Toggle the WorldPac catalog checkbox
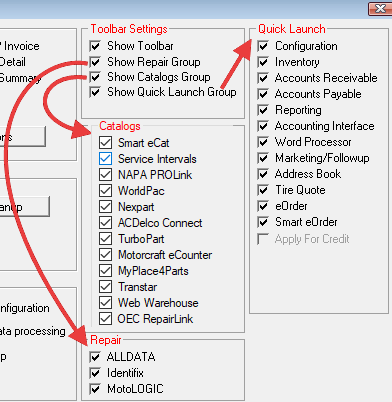 point(105,191)
